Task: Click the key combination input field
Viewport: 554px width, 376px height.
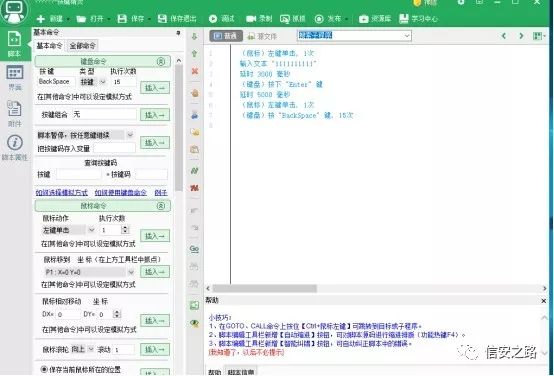Action: (104, 114)
